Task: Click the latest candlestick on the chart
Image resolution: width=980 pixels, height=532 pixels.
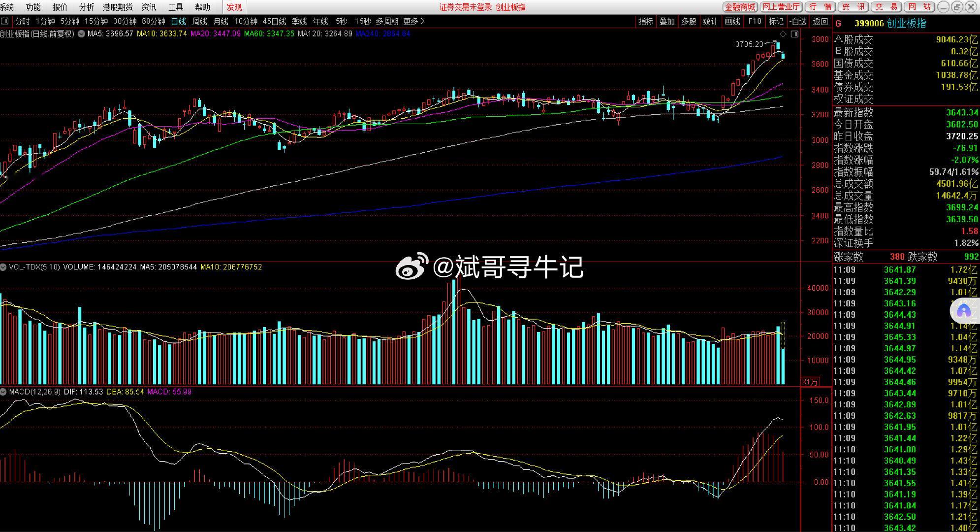Action: (x=783, y=55)
